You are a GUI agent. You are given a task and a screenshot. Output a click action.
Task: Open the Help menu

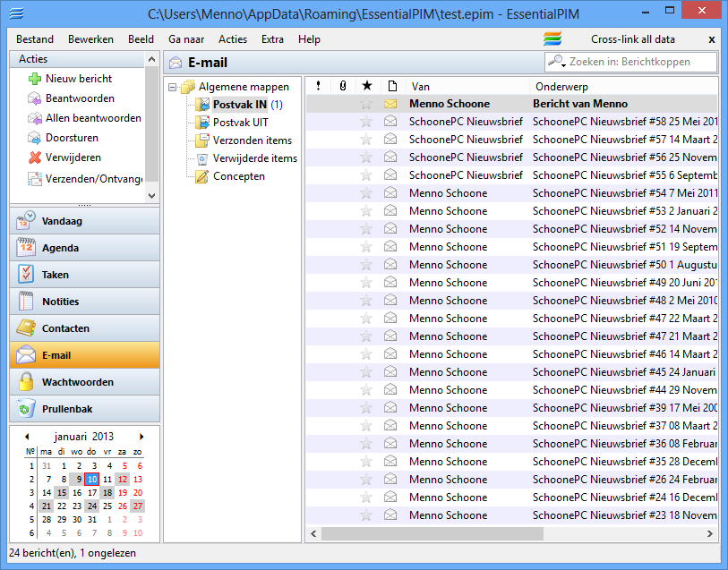(309, 39)
